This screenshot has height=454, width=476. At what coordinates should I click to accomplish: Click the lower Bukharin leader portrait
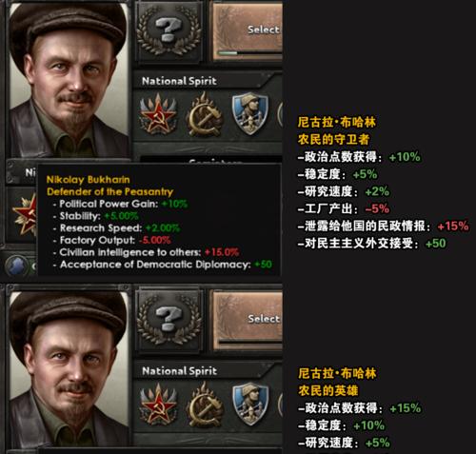click(69, 369)
